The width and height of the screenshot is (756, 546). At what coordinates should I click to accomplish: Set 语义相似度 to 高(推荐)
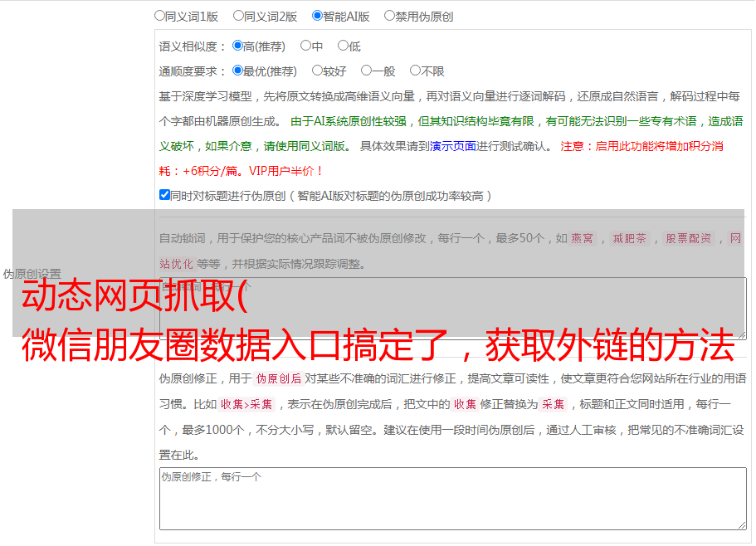pos(237,46)
